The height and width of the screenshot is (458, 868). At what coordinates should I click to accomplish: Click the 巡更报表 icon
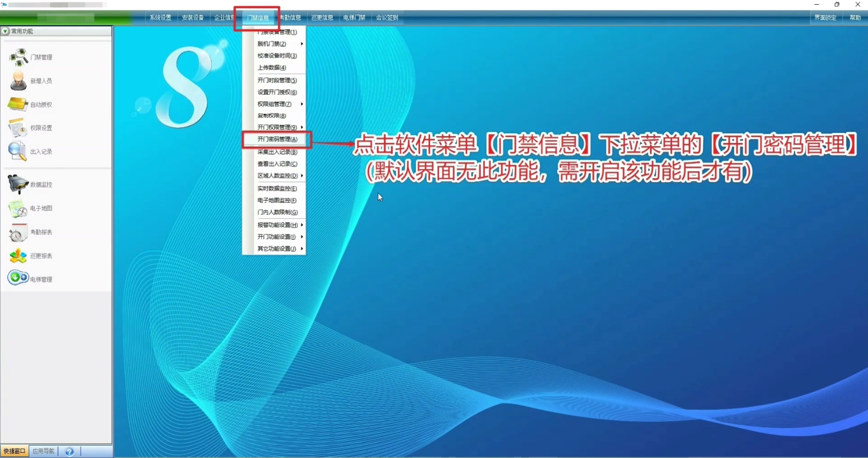tap(18, 256)
